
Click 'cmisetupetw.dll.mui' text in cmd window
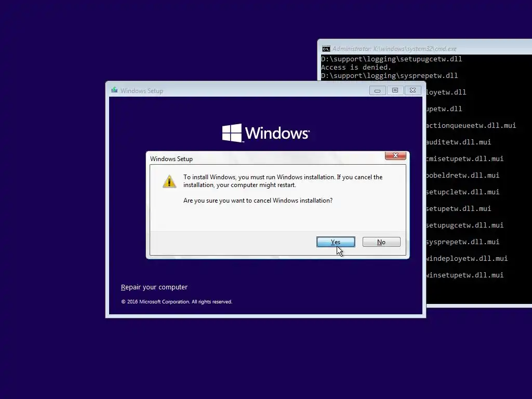[x=465, y=159]
